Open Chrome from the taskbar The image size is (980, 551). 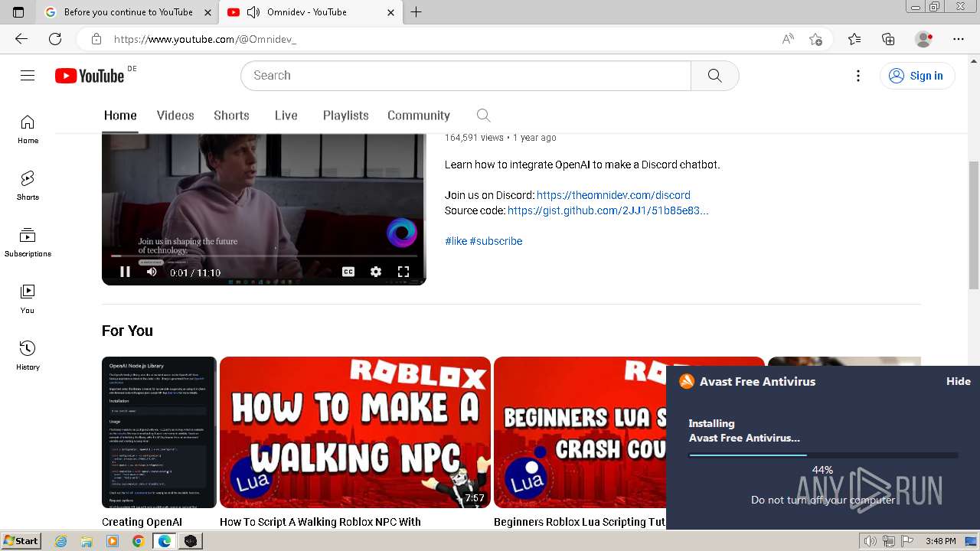pos(138,541)
